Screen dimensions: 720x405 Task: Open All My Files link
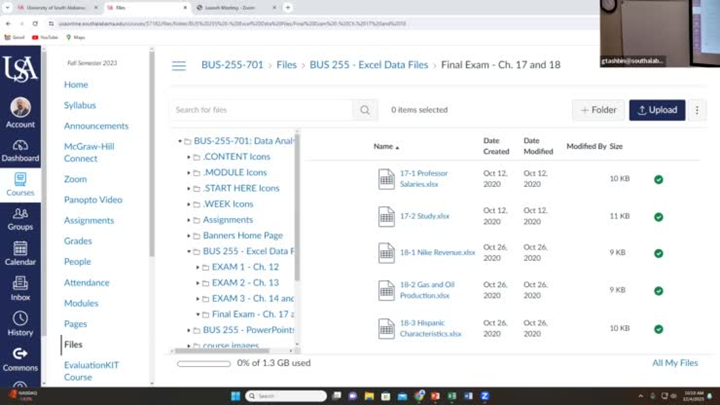pos(675,363)
